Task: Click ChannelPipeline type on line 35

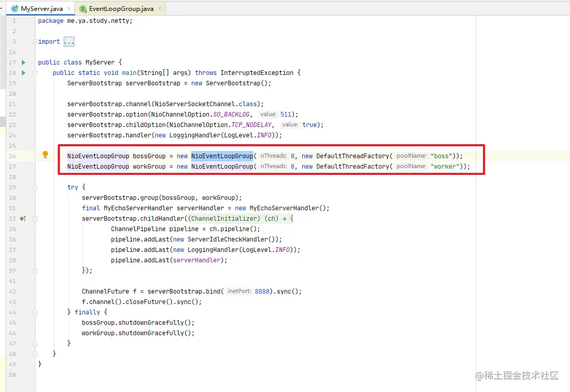Action: coord(138,229)
